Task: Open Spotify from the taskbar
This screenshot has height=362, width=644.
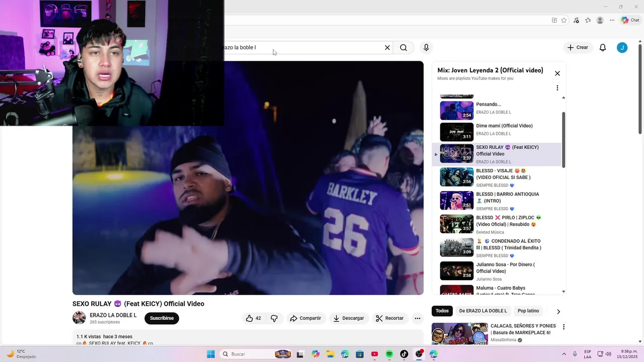Action: tap(389, 354)
